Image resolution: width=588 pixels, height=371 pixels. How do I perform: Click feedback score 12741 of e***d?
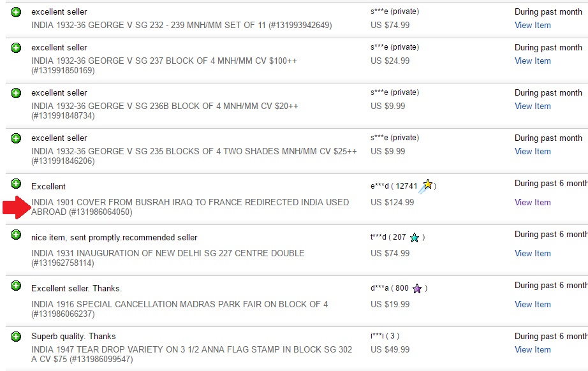[406, 186]
